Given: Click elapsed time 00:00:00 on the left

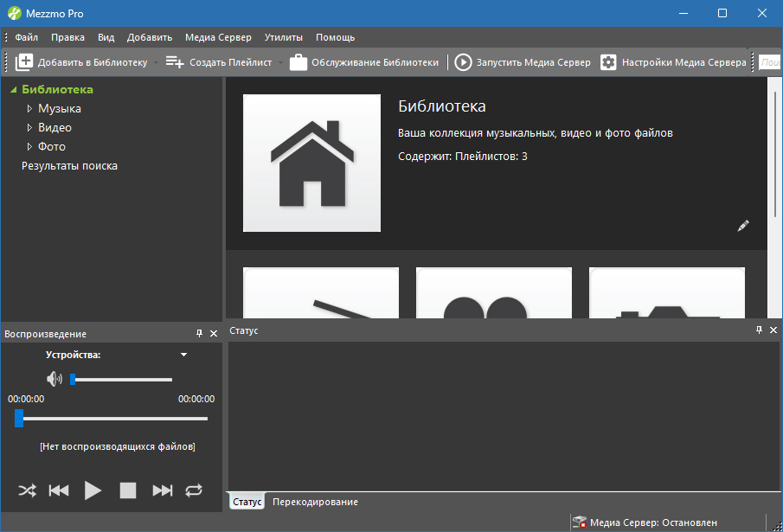Looking at the screenshot, I should (x=26, y=400).
